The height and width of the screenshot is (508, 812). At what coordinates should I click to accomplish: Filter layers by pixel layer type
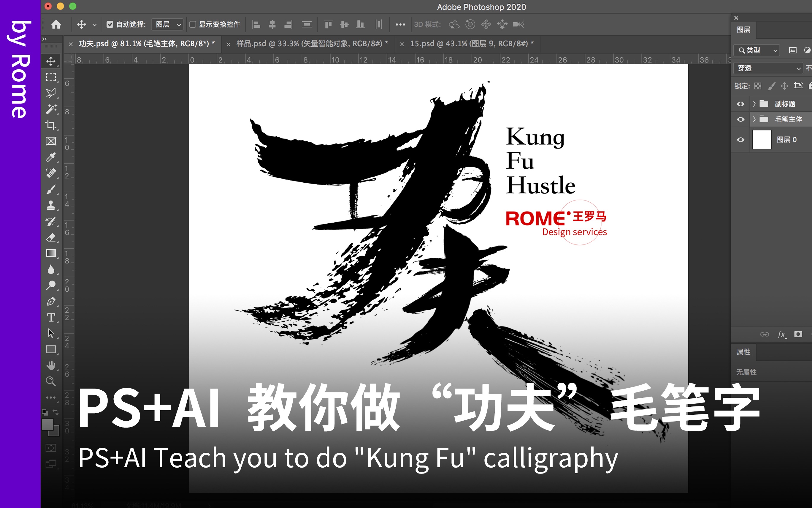[792, 51]
